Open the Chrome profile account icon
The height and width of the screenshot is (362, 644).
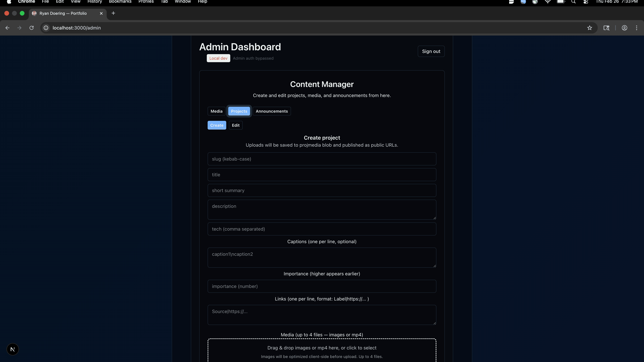pyautogui.click(x=625, y=28)
